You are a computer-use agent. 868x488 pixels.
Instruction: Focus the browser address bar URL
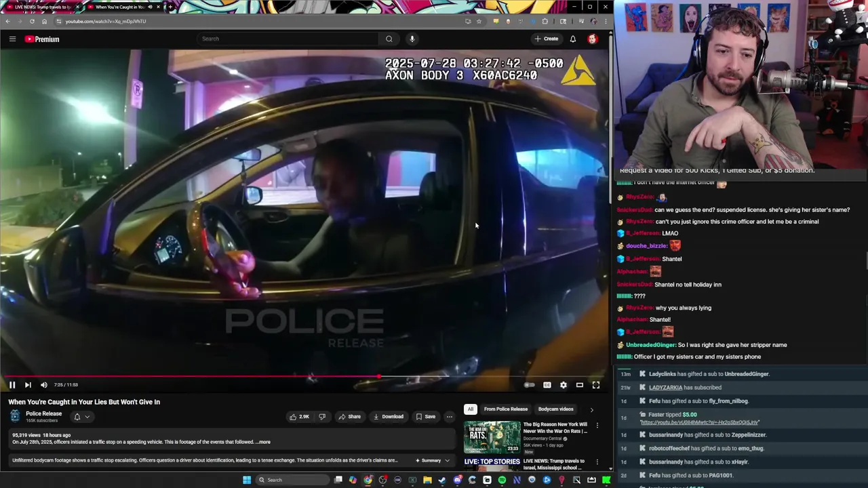(106, 21)
